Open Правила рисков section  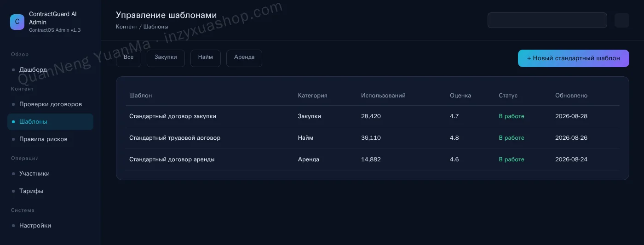(x=51, y=139)
